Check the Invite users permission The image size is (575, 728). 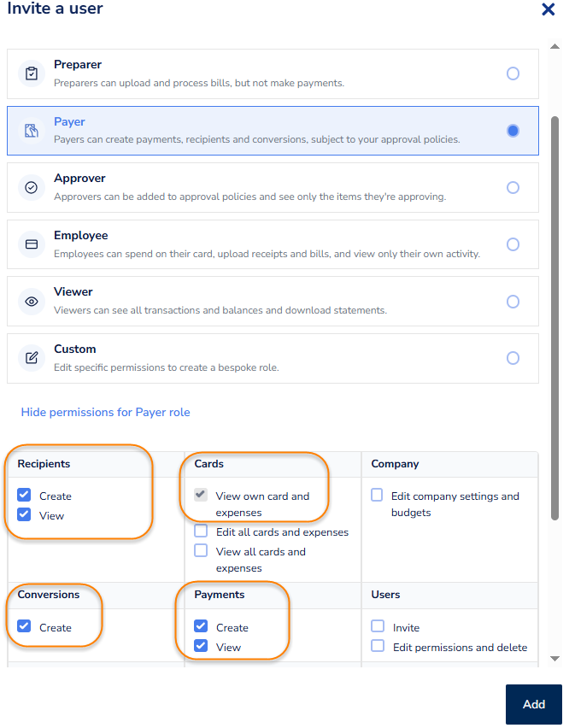(x=378, y=627)
